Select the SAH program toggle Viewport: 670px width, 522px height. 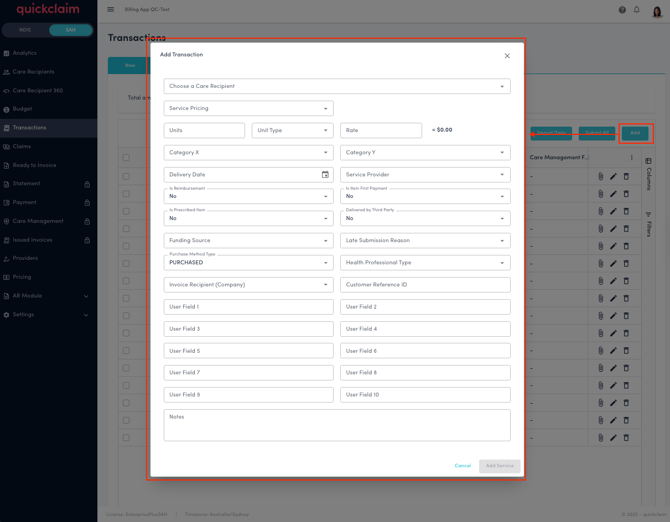pyautogui.click(x=70, y=30)
